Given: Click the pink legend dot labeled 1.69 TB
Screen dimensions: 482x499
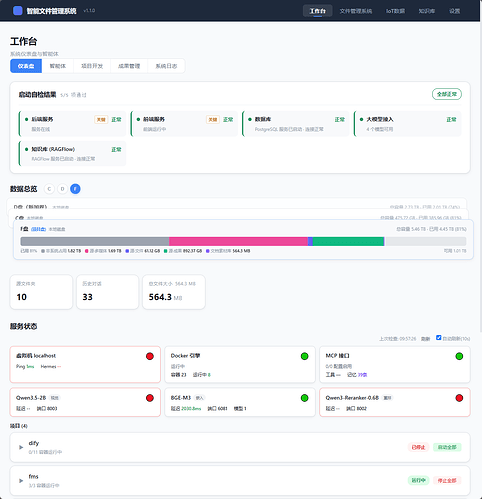Looking at the screenshot, I should click(x=87, y=251).
